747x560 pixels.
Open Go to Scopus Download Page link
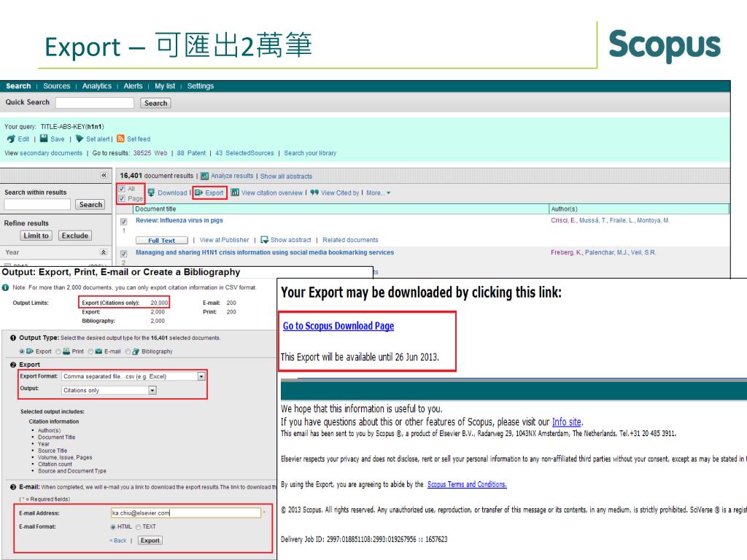point(338,326)
